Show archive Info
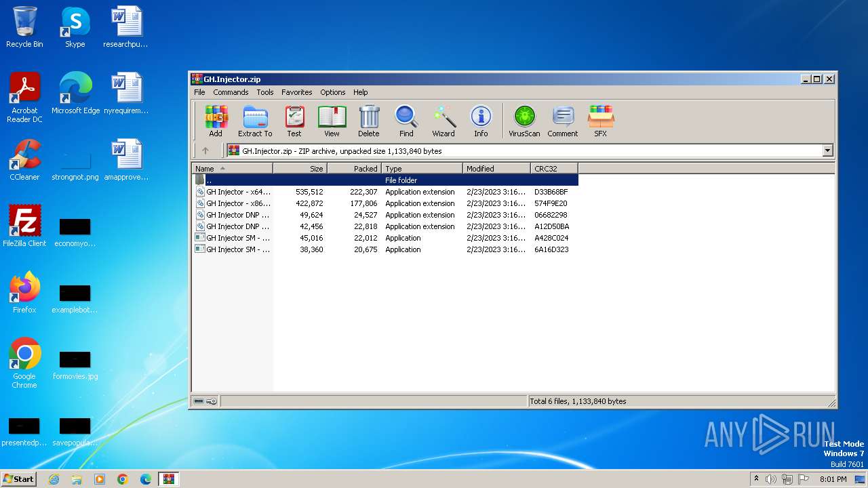The width and height of the screenshot is (868, 488). 481,121
